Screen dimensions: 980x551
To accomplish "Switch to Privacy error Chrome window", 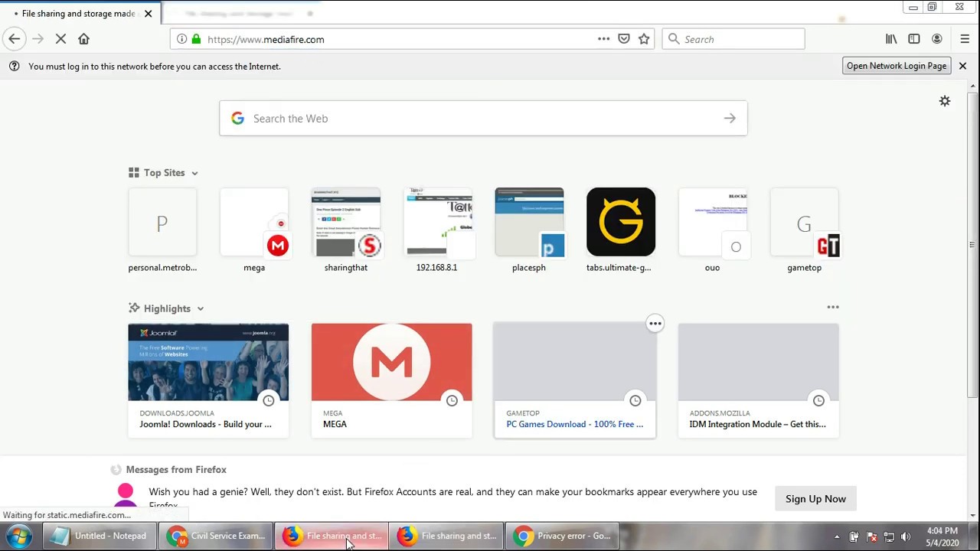I will coord(562,536).
